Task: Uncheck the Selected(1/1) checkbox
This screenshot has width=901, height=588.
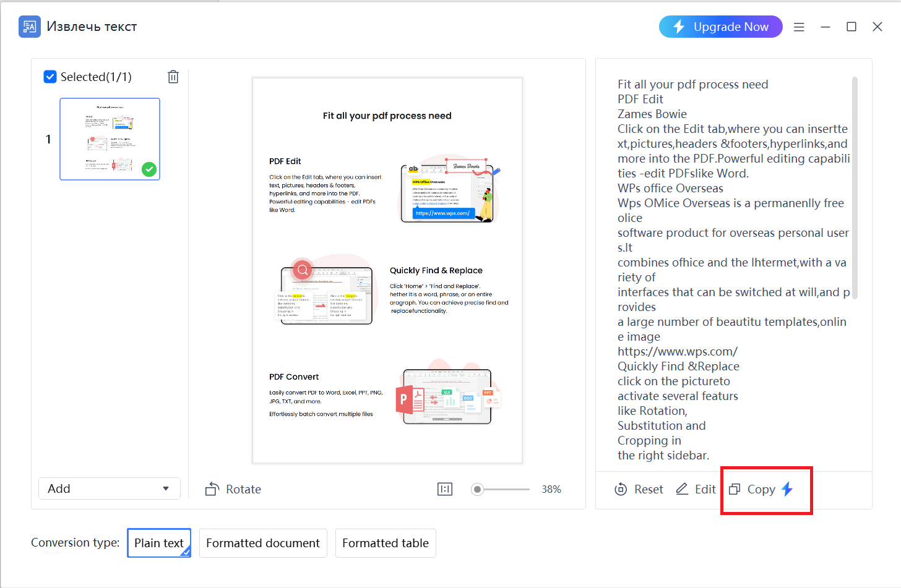Action: click(50, 77)
